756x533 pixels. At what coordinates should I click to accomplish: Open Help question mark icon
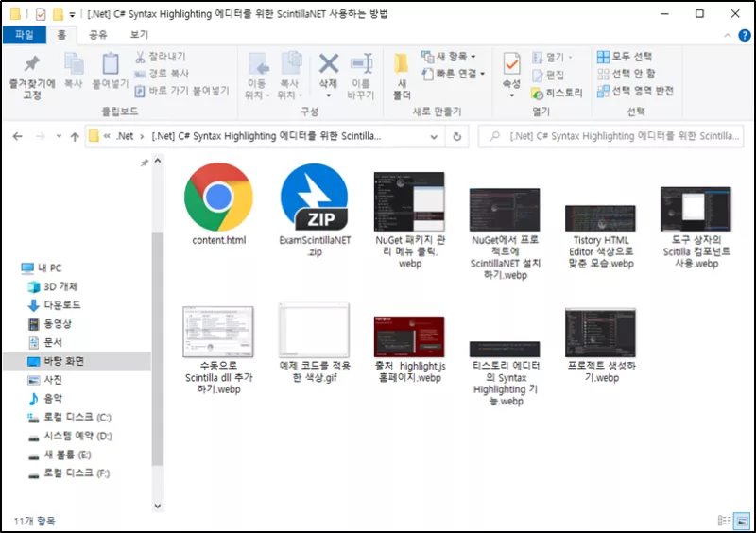[x=745, y=35]
